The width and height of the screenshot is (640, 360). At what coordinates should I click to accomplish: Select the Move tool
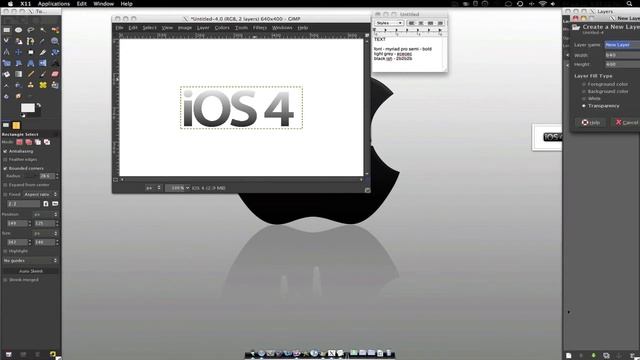click(x=18, y=52)
